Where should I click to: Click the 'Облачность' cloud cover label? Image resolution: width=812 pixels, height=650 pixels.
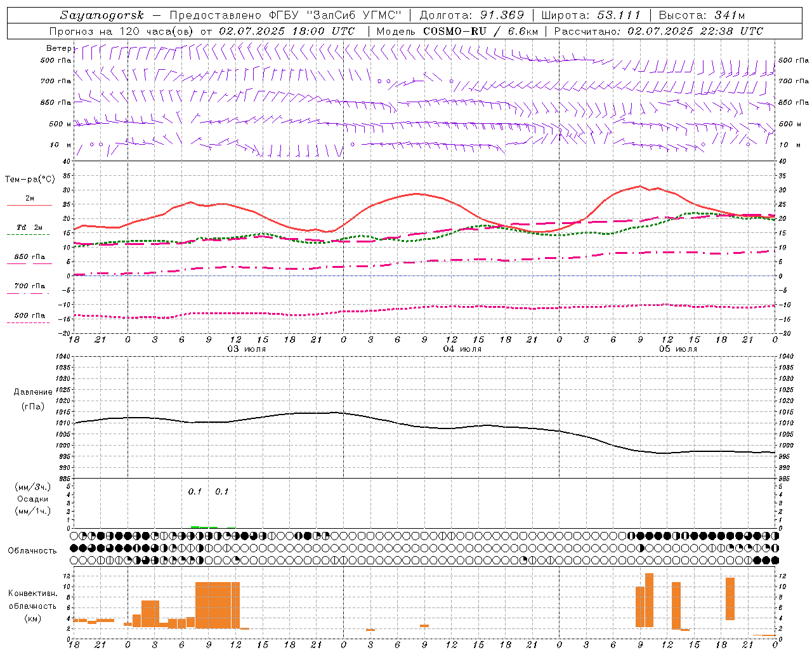32,550
